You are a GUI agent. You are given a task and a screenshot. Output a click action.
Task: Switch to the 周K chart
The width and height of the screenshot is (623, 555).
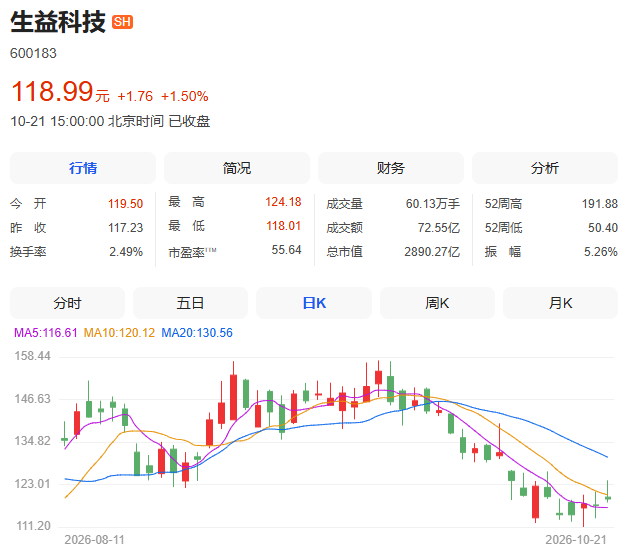tap(437, 303)
